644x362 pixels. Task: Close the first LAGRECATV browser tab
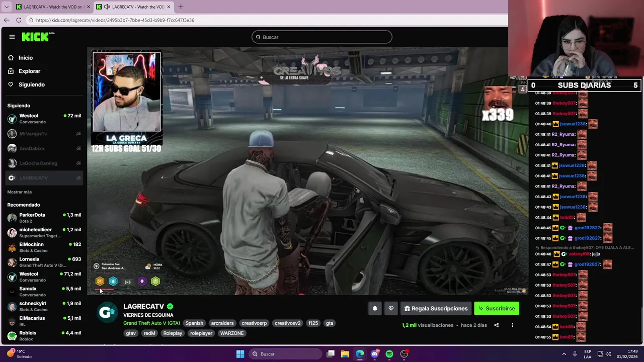tap(88, 7)
